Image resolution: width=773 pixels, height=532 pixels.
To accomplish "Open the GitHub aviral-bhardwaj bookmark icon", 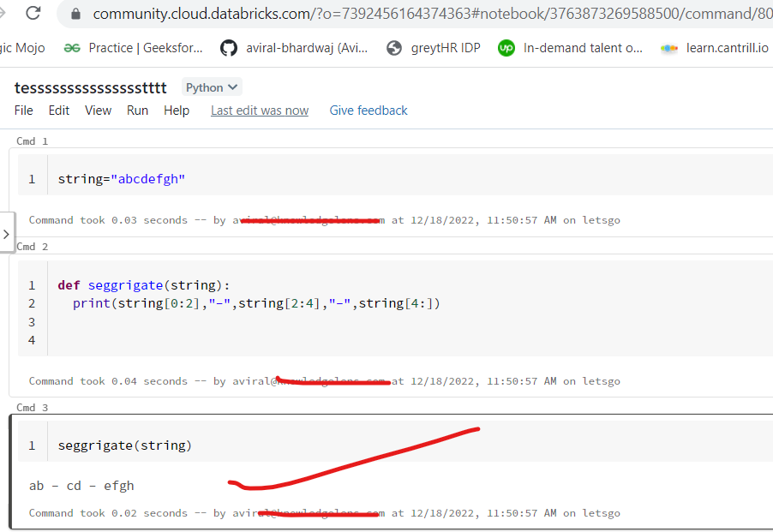I will (228, 48).
